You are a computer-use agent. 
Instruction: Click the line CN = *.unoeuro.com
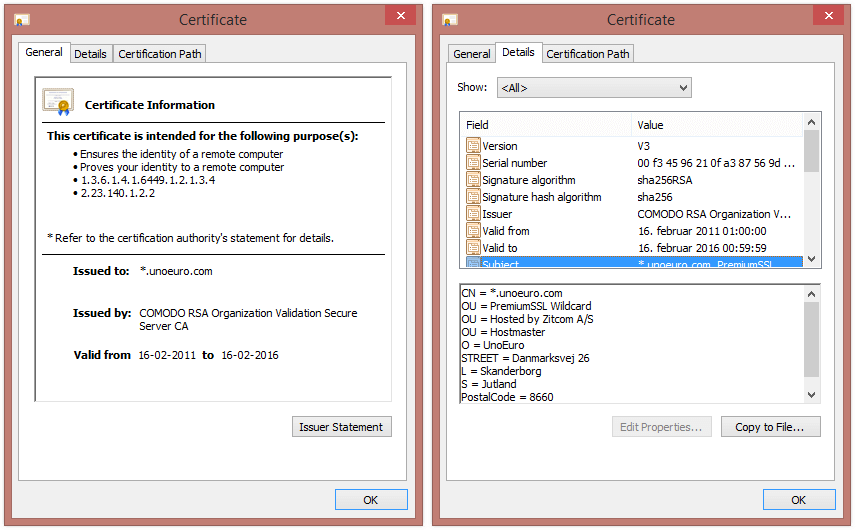tap(512, 293)
